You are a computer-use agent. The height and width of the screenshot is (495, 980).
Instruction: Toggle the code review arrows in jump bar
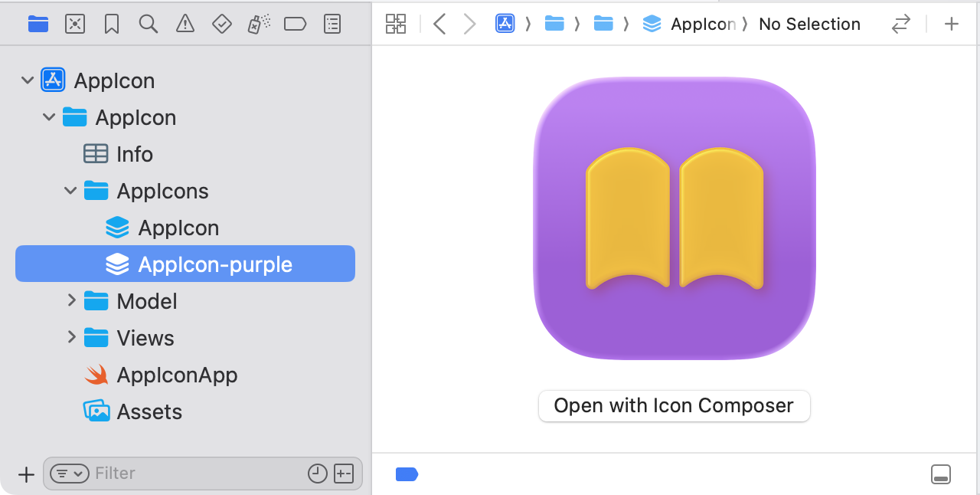point(900,24)
